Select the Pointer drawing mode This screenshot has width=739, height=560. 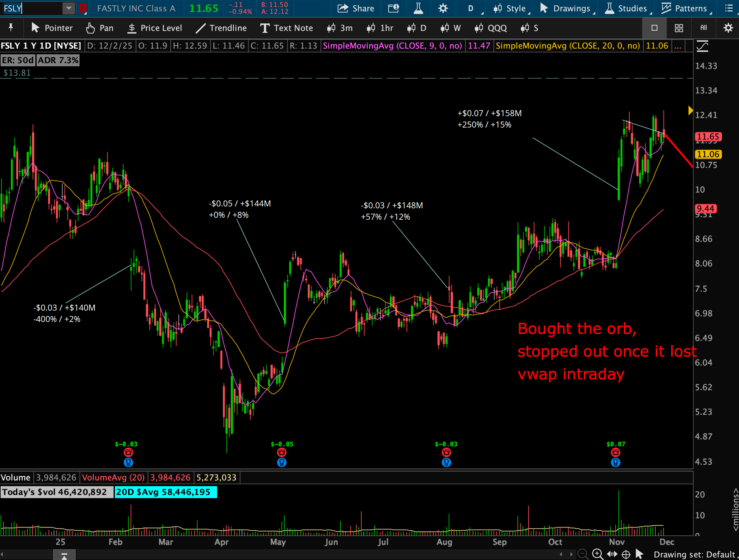pos(52,28)
